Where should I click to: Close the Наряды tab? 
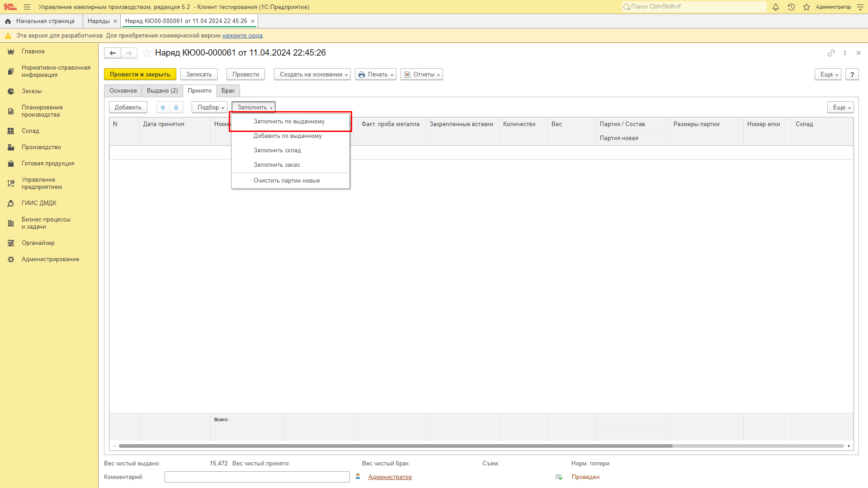(x=115, y=21)
